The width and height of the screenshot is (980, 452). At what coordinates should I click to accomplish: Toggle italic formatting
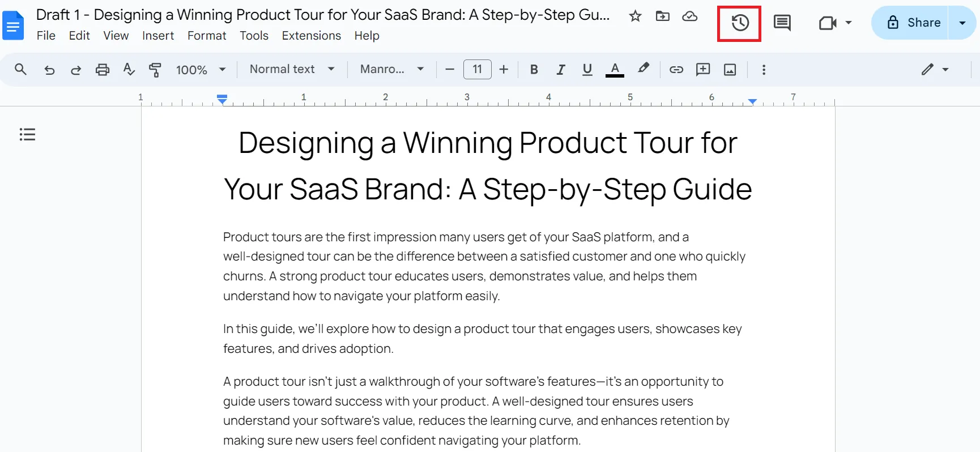(560, 70)
